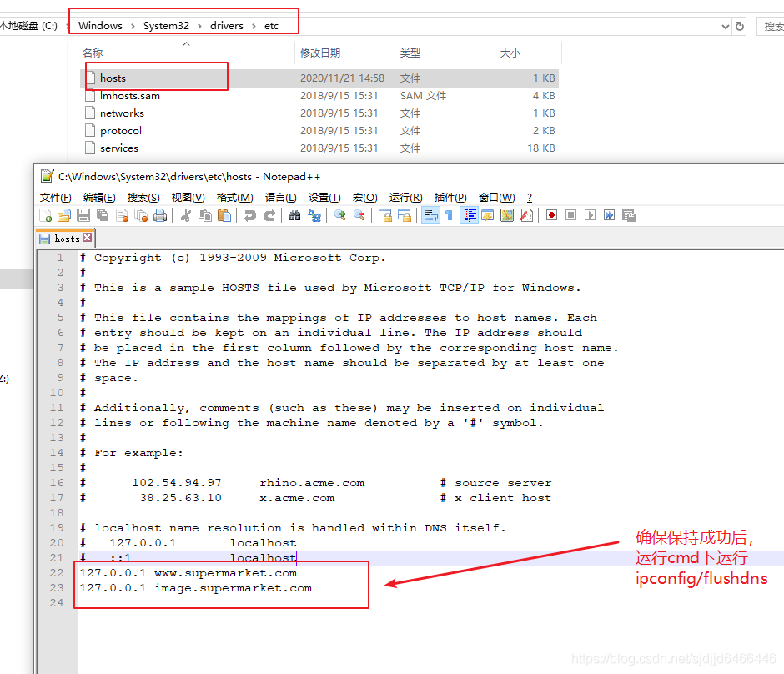Click the New file icon in Notepad++ toolbar
The width and height of the screenshot is (784, 674).
46,215
